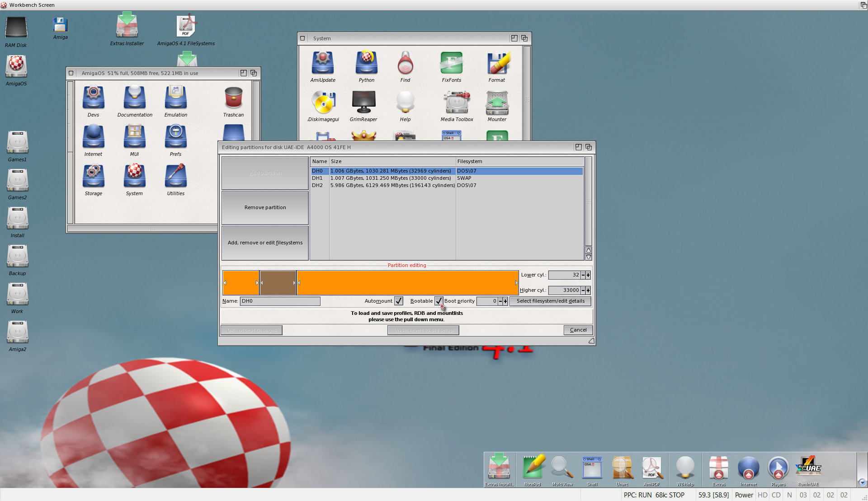Click the large orange DH2 partition block

tap(407, 283)
